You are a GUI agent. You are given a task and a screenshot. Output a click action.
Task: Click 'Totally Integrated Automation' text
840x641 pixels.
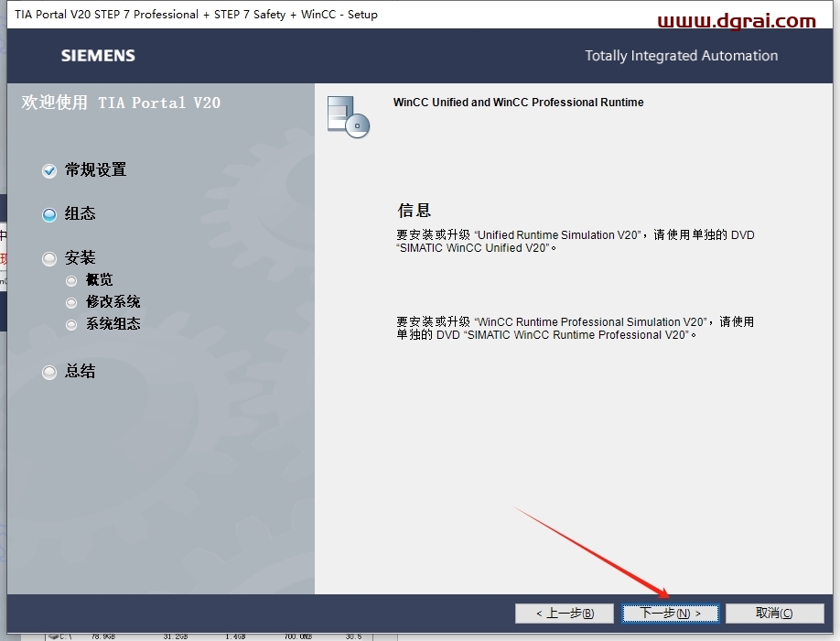pos(682,56)
